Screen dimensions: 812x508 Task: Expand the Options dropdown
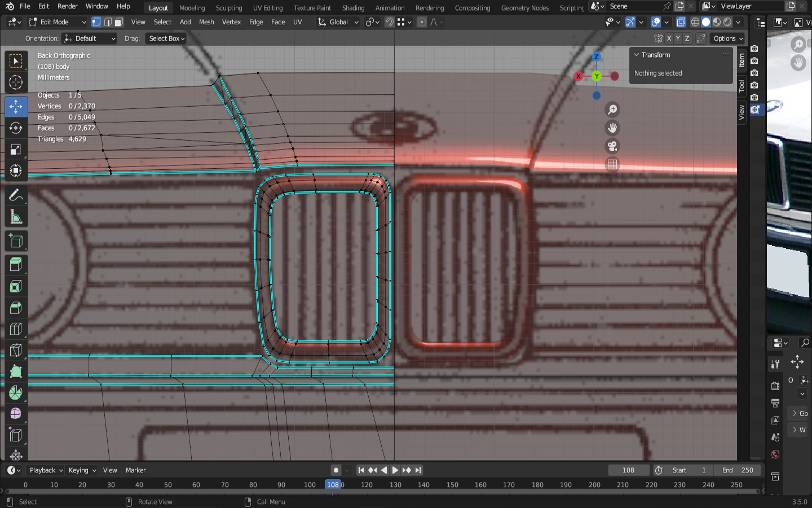pyautogui.click(x=727, y=38)
